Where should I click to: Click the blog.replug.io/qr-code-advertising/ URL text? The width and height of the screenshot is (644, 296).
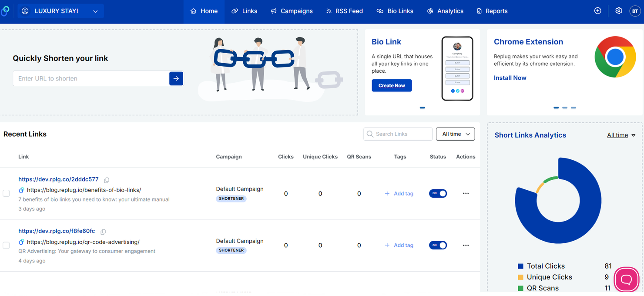[83, 242]
